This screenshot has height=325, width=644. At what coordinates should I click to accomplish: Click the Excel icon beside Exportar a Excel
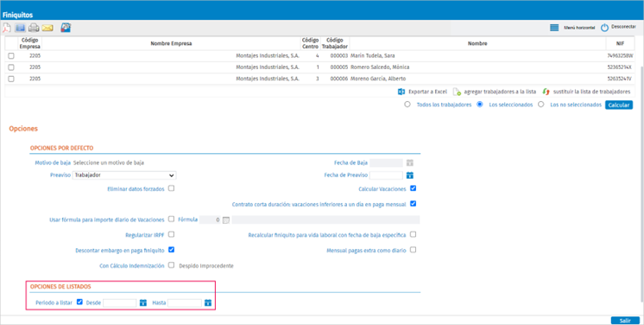point(401,92)
